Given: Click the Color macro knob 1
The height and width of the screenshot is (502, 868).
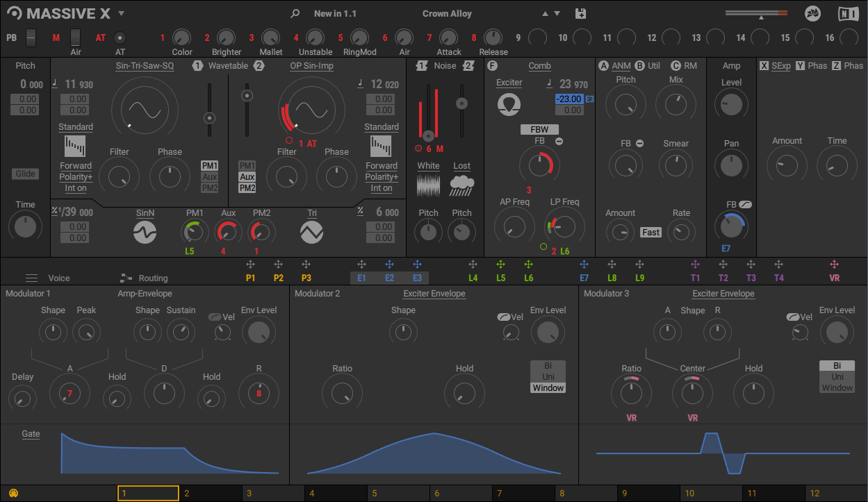Looking at the screenshot, I should [181, 37].
